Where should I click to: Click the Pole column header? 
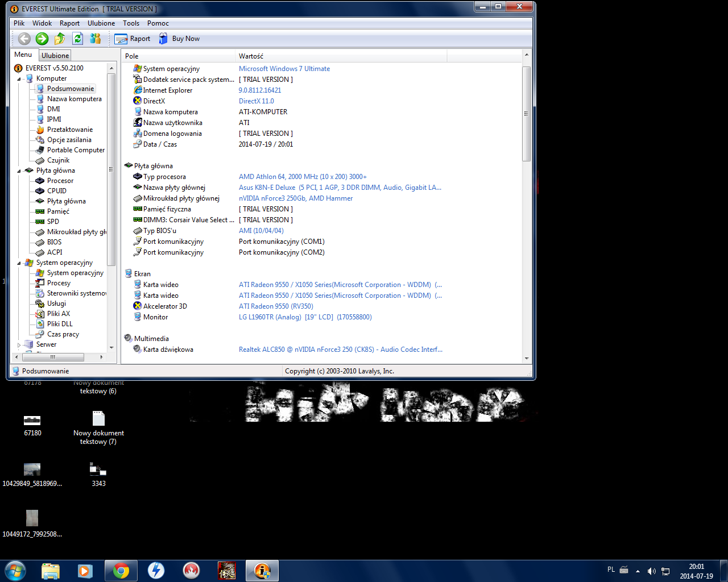(179, 56)
